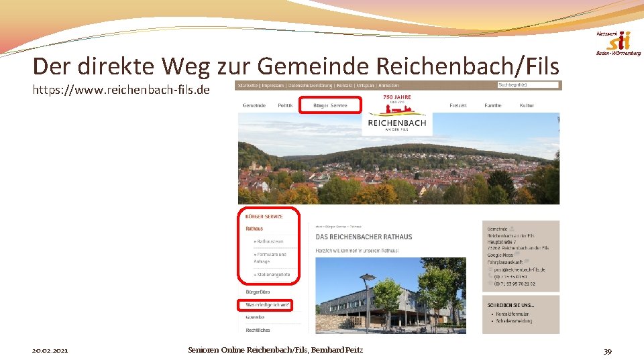This screenshot has width=644, height=362.
Task: Open the Bürger Service menu item
Action: click(330, 105)
